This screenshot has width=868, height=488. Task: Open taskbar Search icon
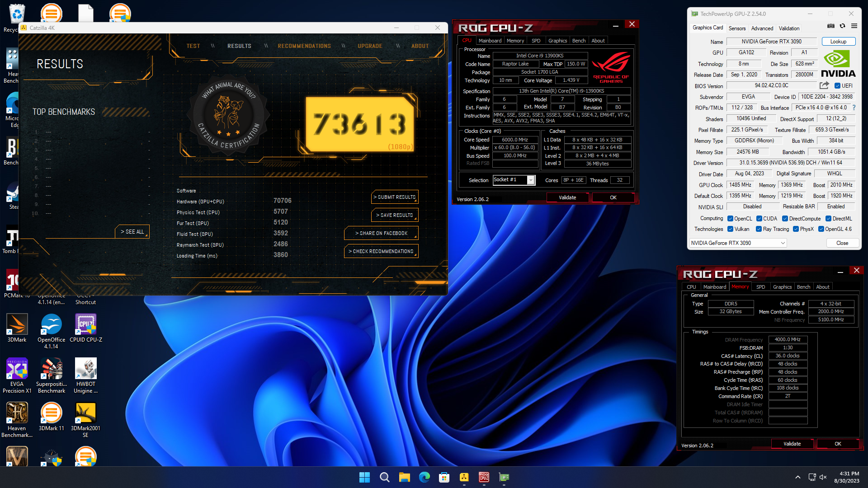384,477
